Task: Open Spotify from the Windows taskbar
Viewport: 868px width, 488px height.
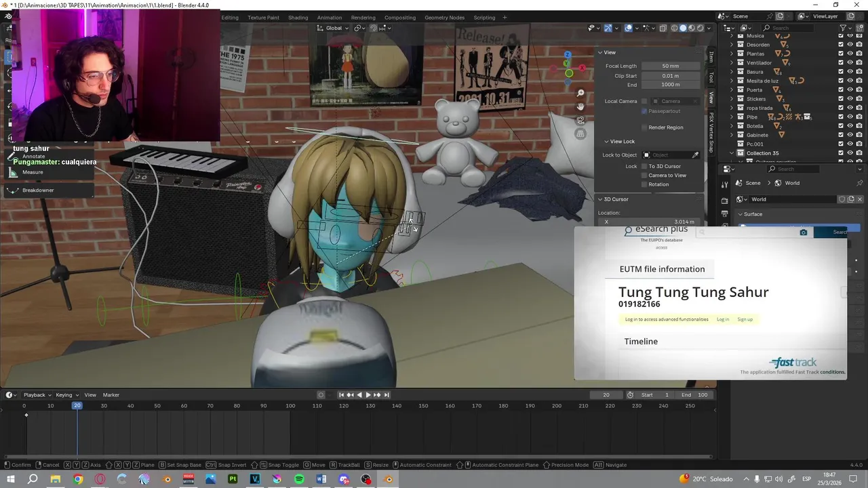Action: [300, 479]
